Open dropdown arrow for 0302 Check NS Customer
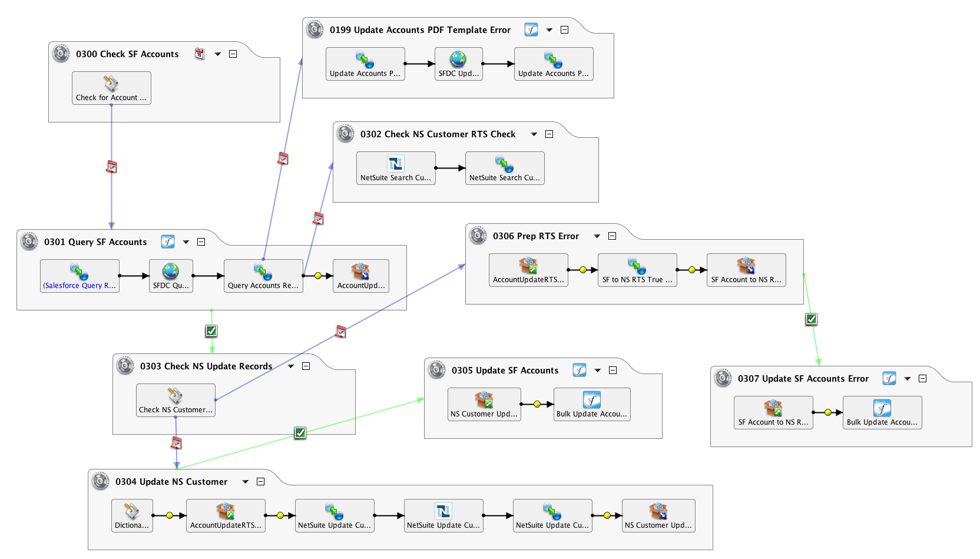 coord(534,134)
